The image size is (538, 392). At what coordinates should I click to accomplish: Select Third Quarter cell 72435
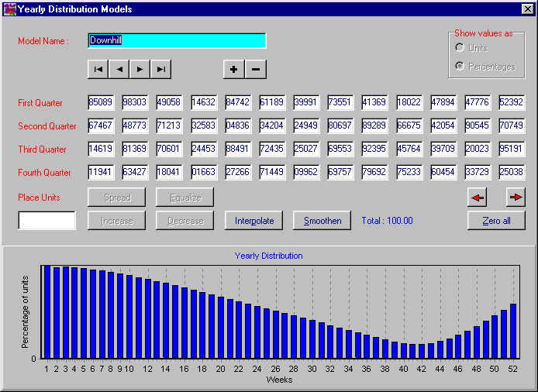[272, 149]
